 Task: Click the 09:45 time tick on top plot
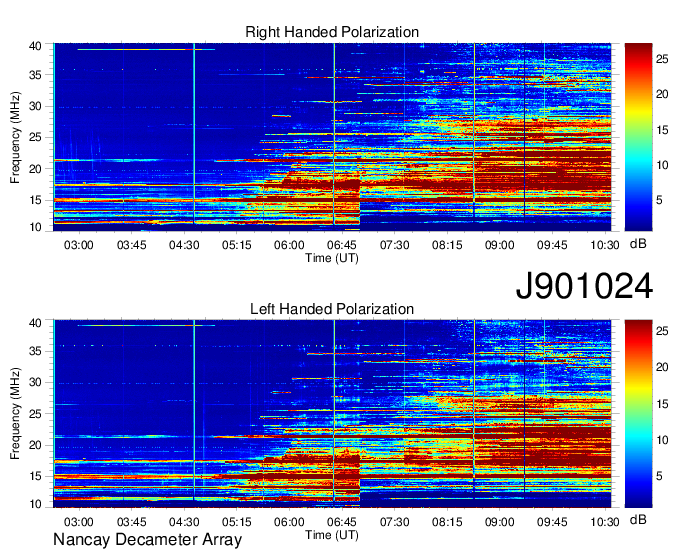point(552,245)
